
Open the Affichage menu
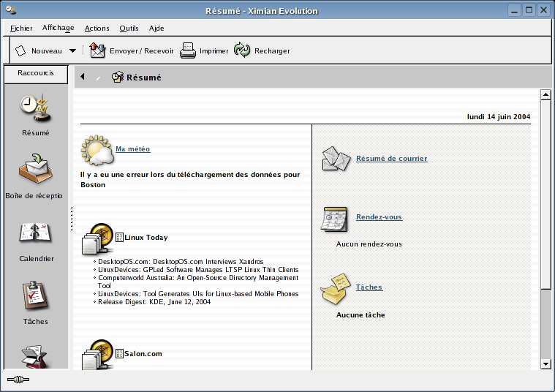coord(58,29)
